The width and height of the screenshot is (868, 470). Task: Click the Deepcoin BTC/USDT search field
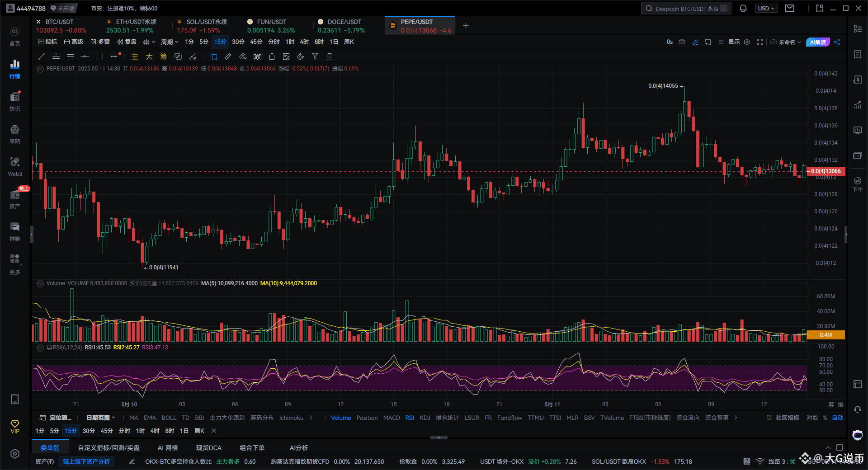tap(686, 9)
